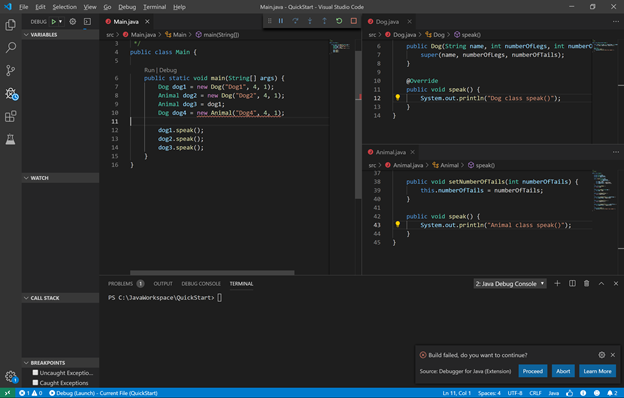The width and height of the screenshot is (624, 398).
Task: Open more actions for Animal.java editor group
Action: (616, 152)
